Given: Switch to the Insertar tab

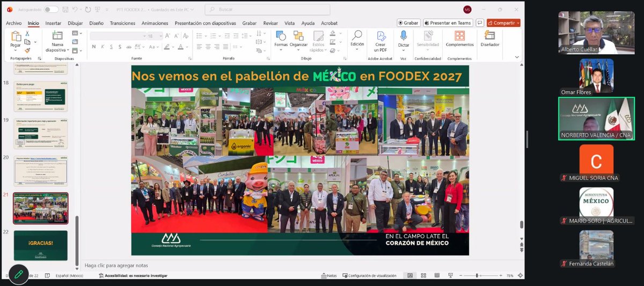Looking at the screenshot, I should pos(53,23).
